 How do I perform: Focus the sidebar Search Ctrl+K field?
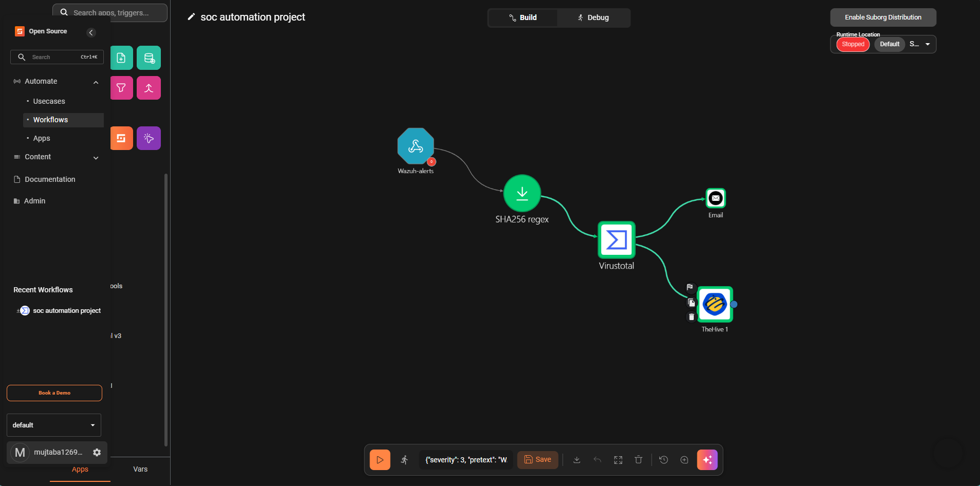point(57,57)
